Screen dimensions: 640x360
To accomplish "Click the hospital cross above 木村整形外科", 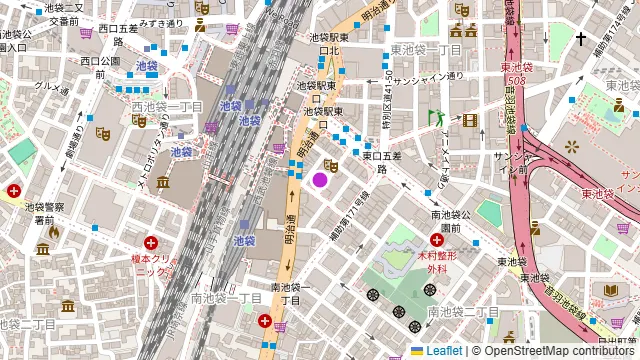I will pyautogui.click(x=437, y=240).
